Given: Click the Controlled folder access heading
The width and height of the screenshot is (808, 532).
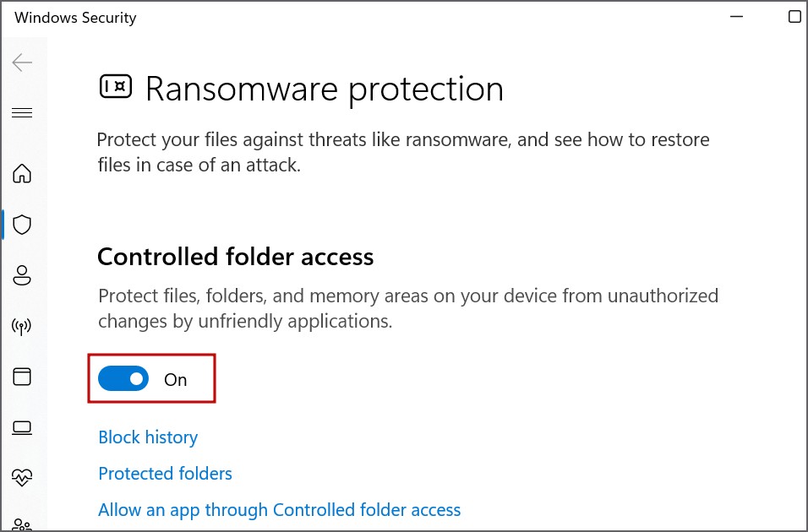Looking at the screenshot, I should click(235, 257).
